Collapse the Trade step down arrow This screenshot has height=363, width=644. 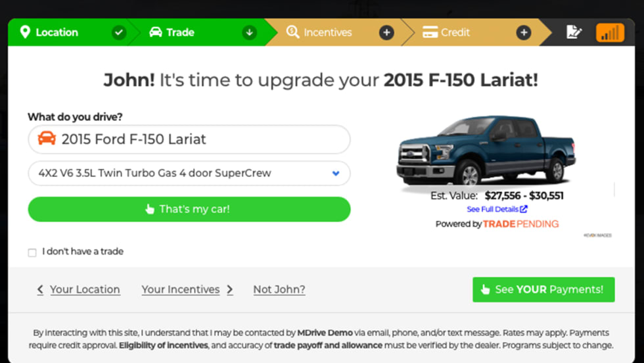point(249,32)
